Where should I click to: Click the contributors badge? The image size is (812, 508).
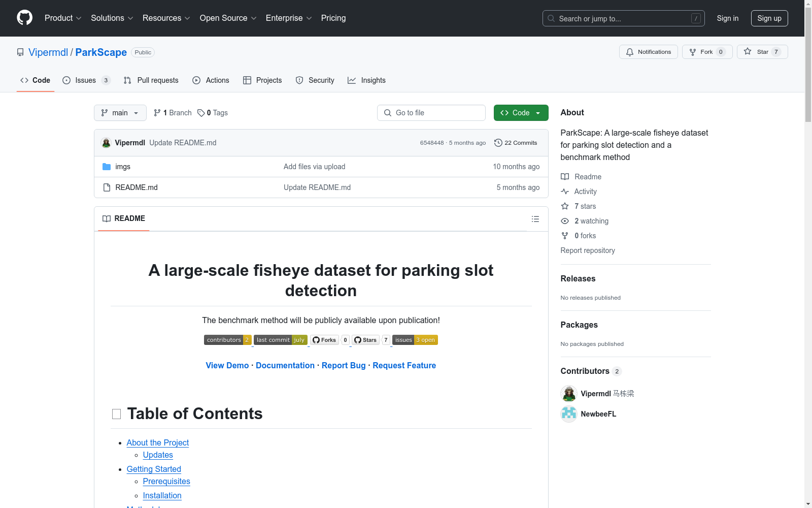(x=227, y=340)
